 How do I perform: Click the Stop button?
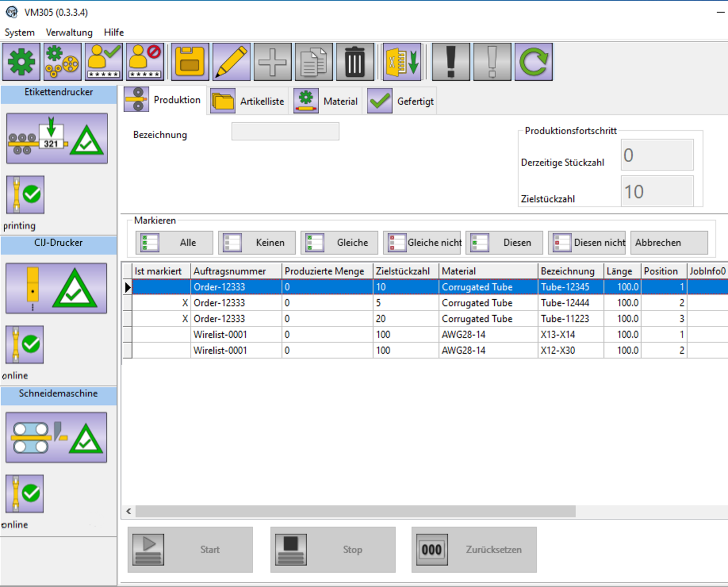coord(333,549)
